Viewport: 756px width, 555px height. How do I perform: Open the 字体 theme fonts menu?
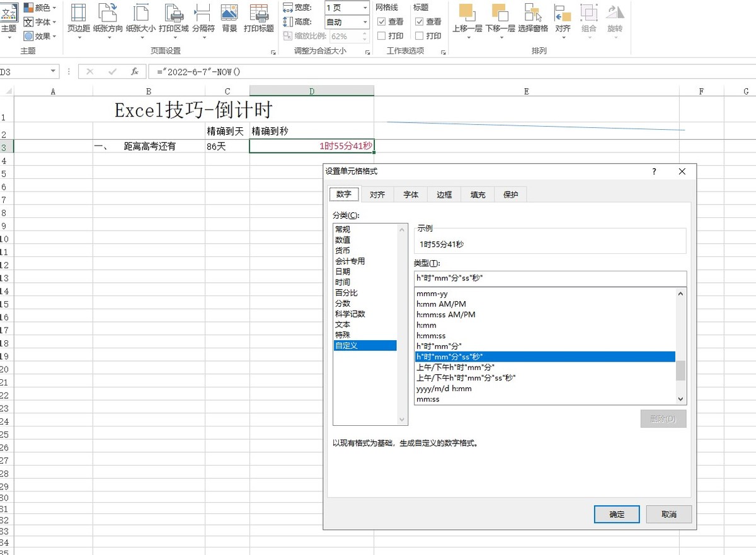click(x=40, y=22)
